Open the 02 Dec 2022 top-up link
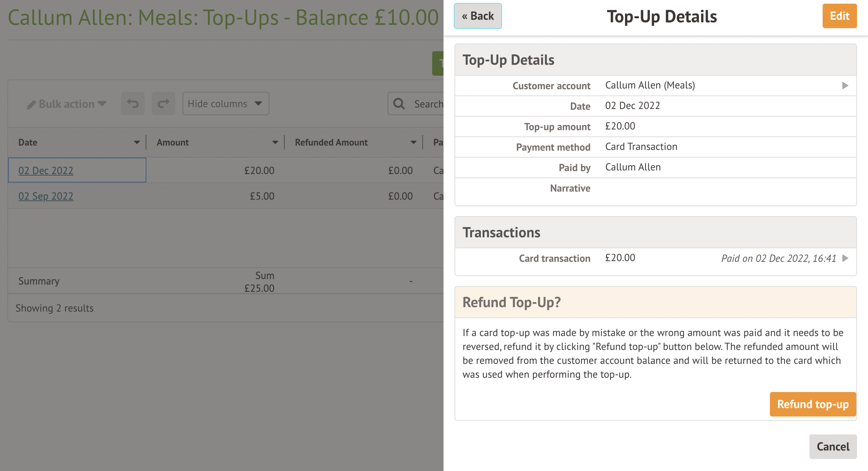 click(x=46, y=170)
